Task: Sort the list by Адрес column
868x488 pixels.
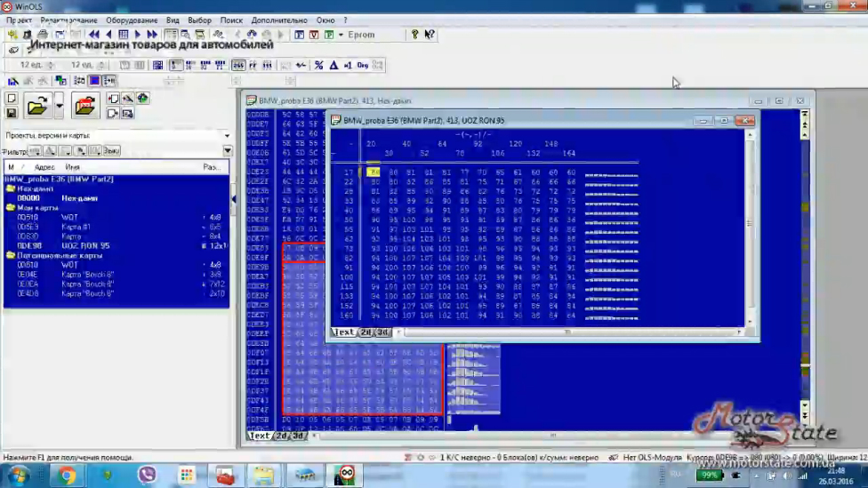Action: click(44, 167)
